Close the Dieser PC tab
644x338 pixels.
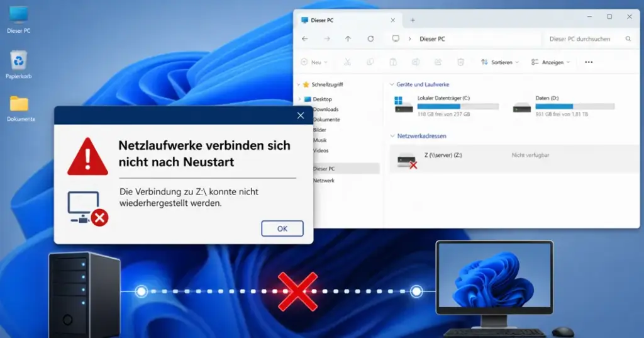click(392, 20)
